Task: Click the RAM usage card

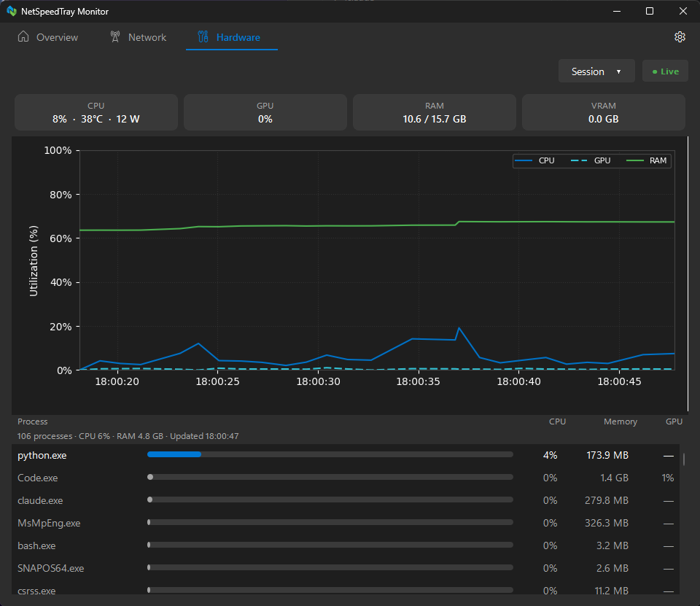Action: (x=435, y=112)
